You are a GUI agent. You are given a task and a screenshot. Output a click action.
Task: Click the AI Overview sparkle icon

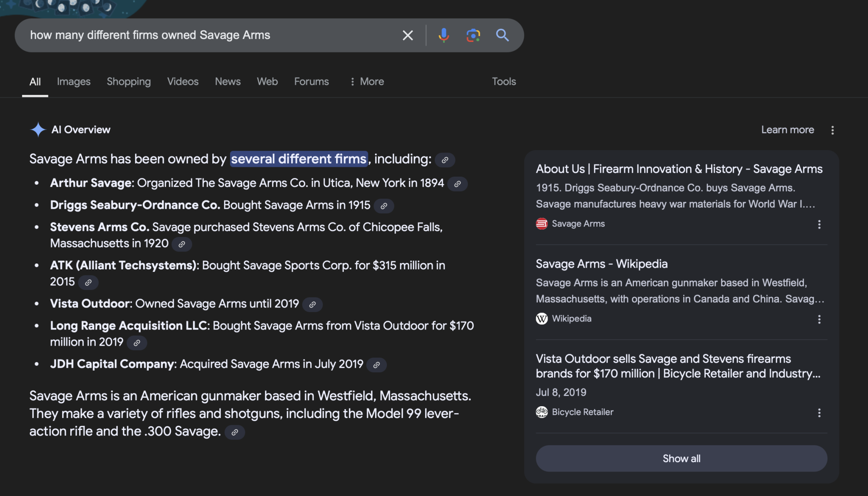[x=38, y=130]
